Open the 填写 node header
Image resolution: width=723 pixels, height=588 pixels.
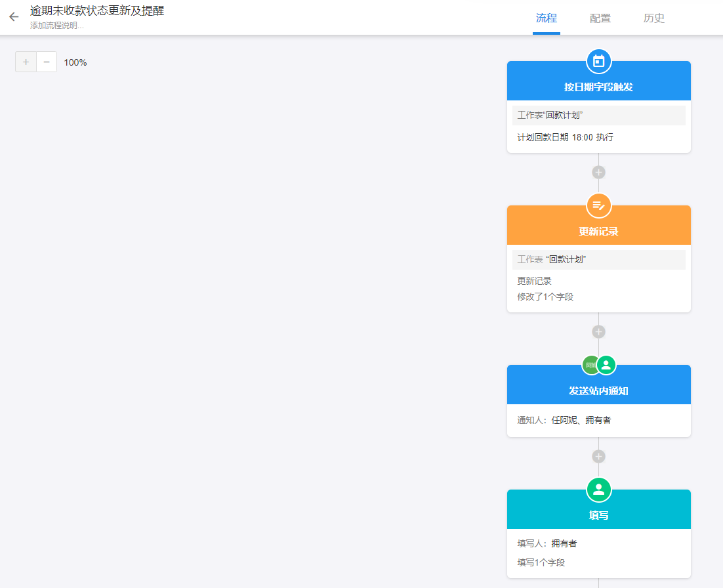pyautogui.click(x=598, y=515)
